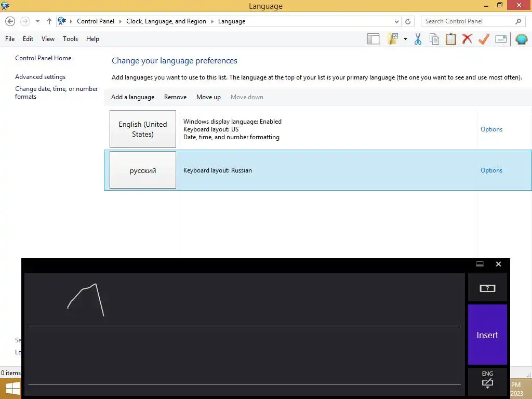Click the search magnifier icon
The image size is (532, 399).
[x=518, y=21]
